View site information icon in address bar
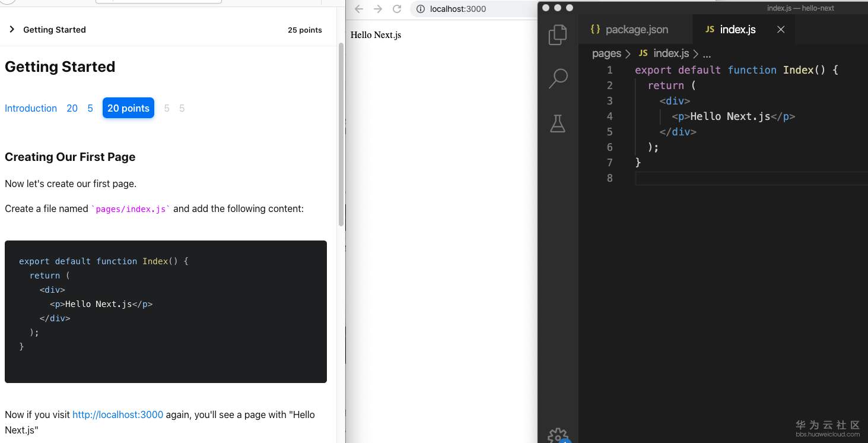The image size is (868, 443). pyautogui.click(x=420, y=9)
